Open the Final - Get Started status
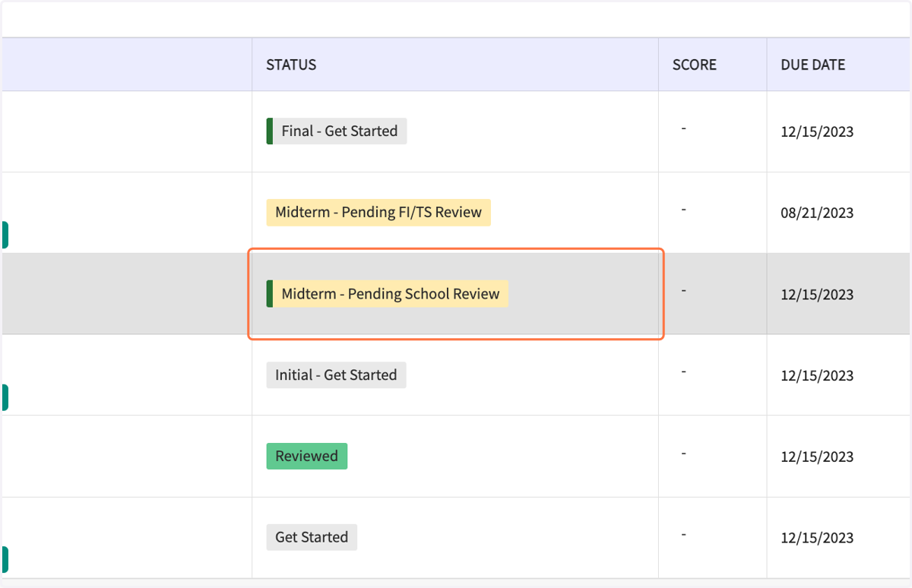Screen dimensions: 912x588 pyautogui.click(x=337, y=131)
